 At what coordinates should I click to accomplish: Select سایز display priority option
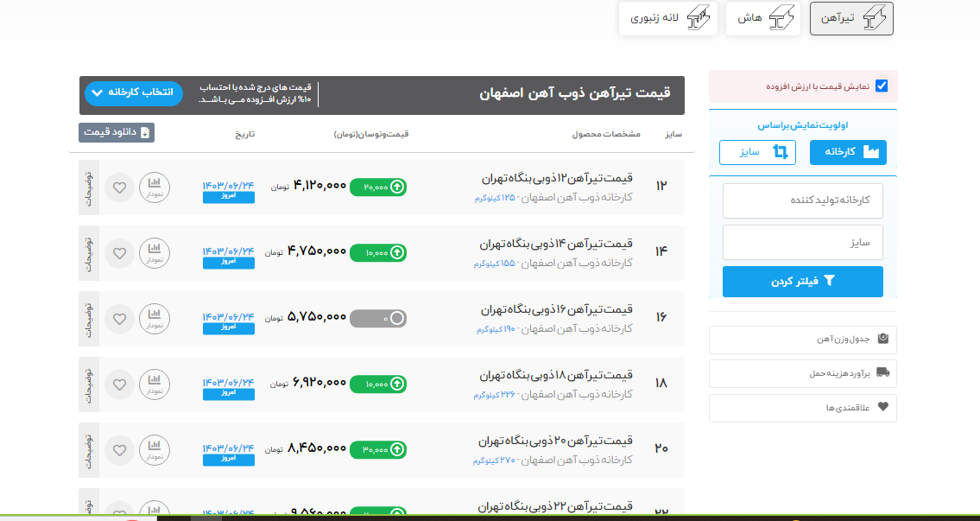click(x=757, y=152)
